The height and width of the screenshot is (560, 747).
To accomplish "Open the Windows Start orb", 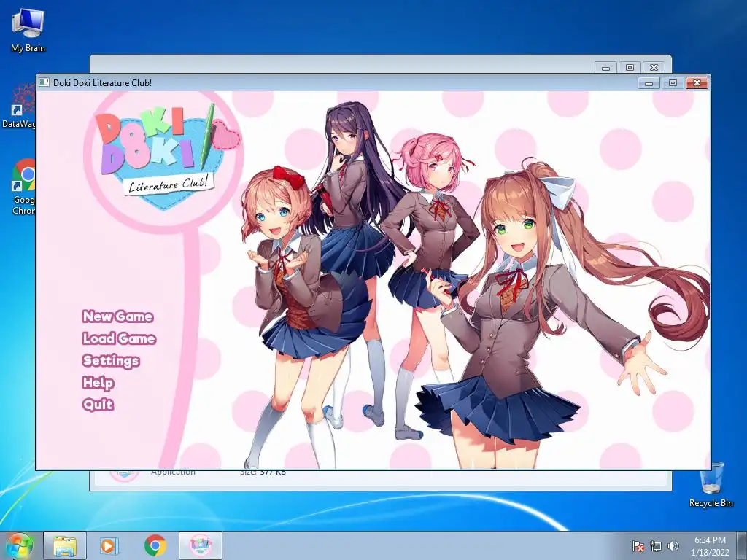I will 19,545.
